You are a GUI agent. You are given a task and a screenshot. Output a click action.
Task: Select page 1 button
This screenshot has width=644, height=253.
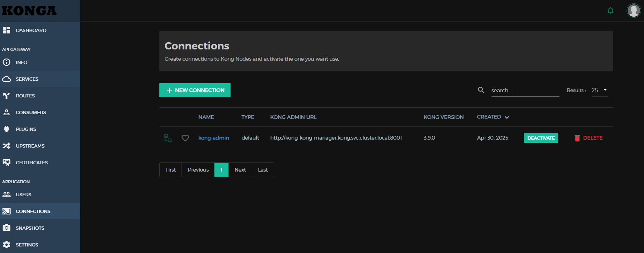(221, 170)
